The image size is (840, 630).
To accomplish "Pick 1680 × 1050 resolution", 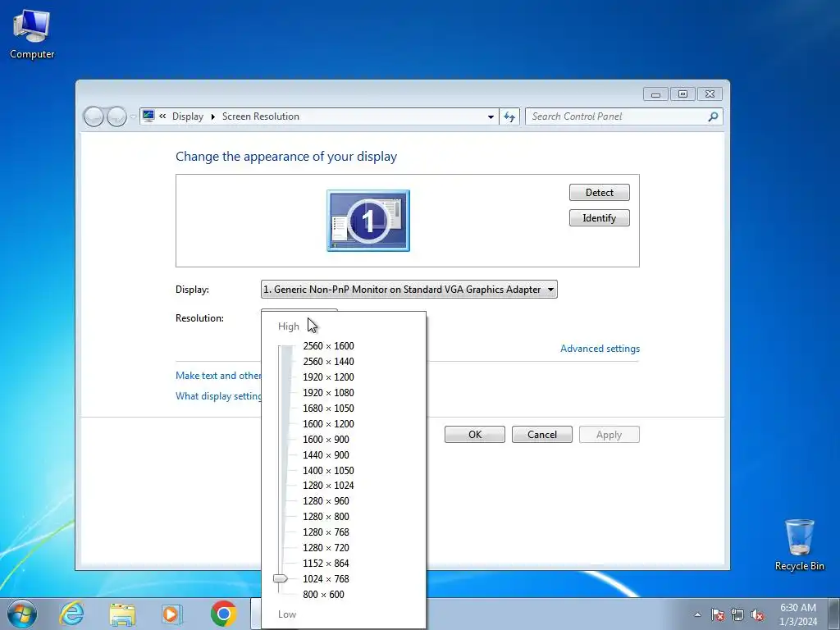I will pyautogui.click(x=328, y=409).
